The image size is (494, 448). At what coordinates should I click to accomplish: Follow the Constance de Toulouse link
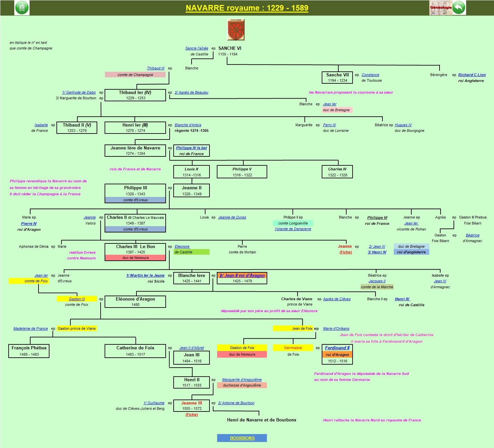tap(370, 75)
